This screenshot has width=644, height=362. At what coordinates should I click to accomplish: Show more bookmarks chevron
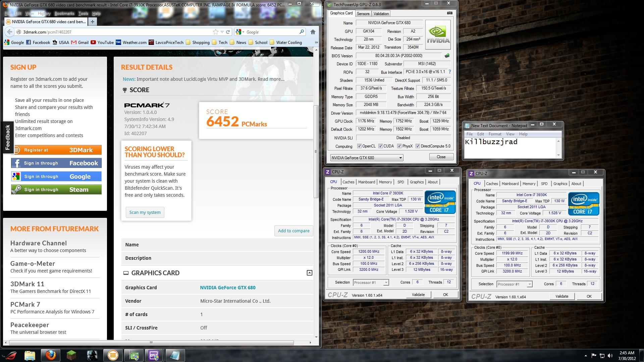[316, 42]
